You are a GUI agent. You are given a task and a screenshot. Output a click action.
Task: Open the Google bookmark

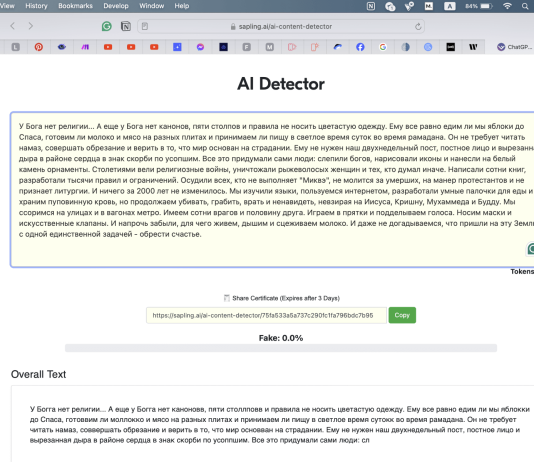pyautogui.click(x=383, y=47)
